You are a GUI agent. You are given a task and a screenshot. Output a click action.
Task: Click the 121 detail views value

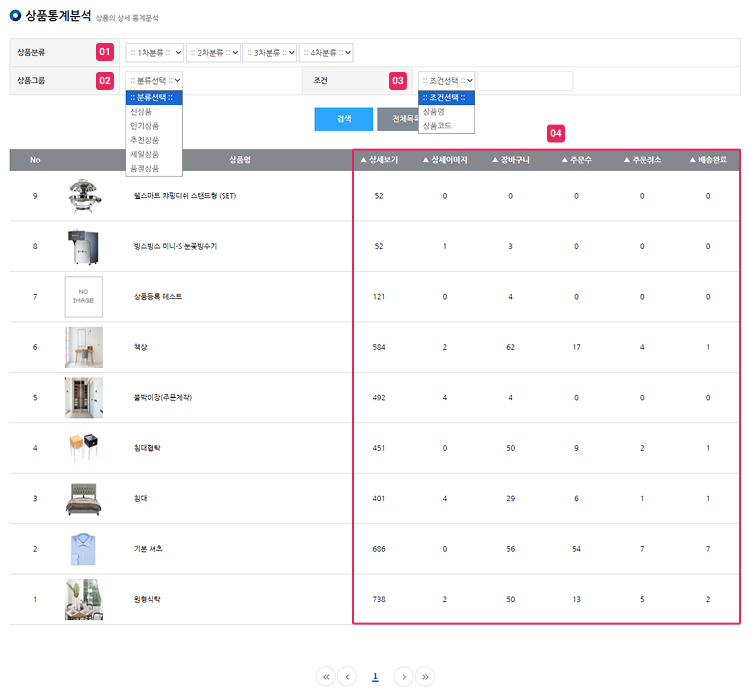point(379,297)
